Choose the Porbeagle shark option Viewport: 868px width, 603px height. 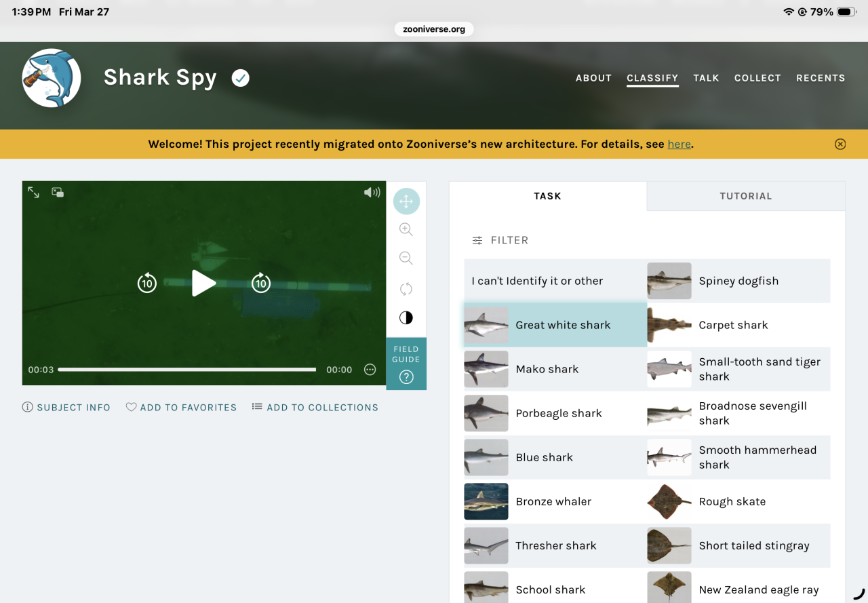(x=555, y=413)
